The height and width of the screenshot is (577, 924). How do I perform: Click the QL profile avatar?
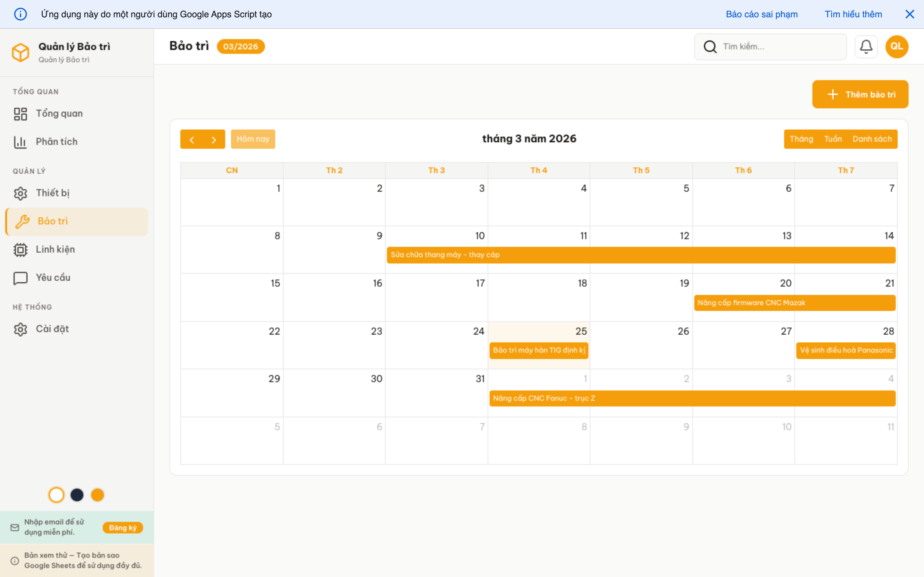coord(896,46)
